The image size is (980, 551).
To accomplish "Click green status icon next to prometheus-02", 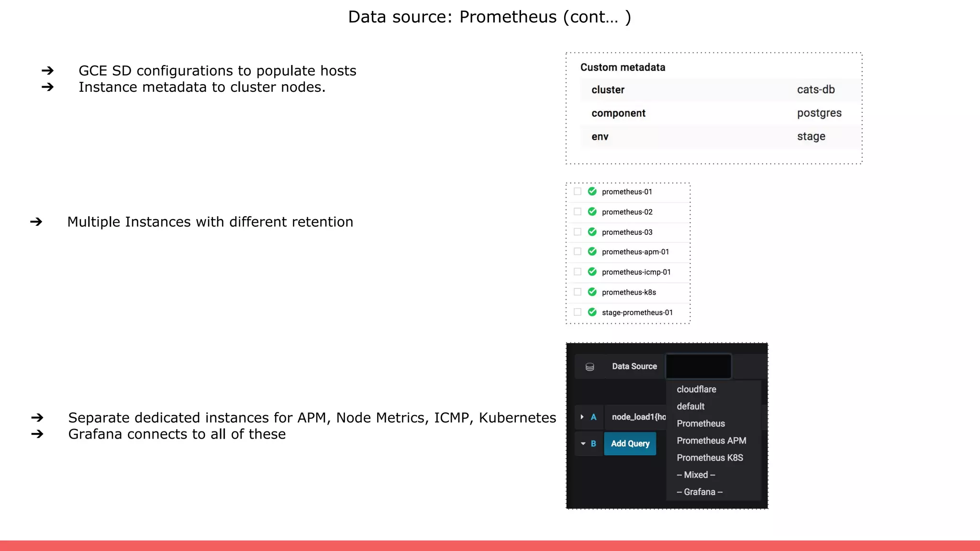I will coord(592,211).
